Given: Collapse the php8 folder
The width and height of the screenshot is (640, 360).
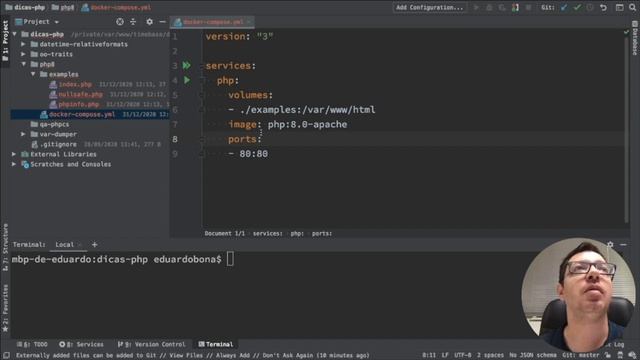Looking at the screenshot, I should [23, 64].
